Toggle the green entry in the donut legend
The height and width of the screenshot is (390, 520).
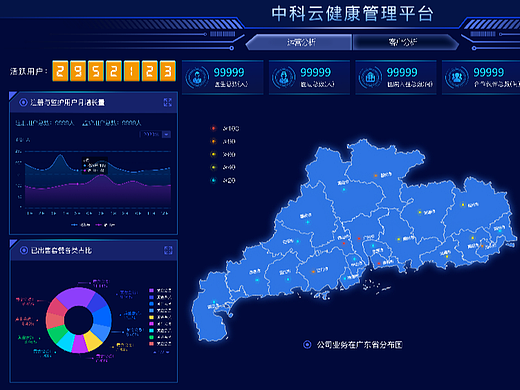pyautogui.click(x=160, y=337)
